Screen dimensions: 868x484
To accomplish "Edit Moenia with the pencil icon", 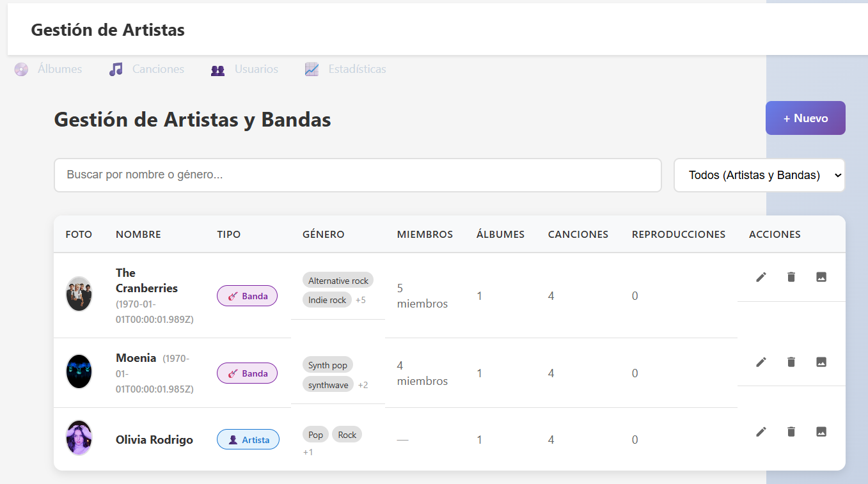I will click(x=761, y=362).
